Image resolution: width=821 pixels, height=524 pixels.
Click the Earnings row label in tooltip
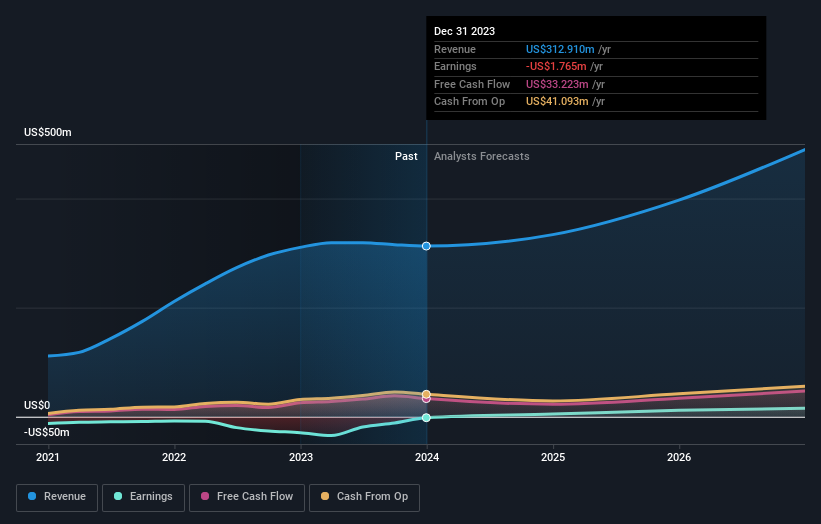click(455, 66)
